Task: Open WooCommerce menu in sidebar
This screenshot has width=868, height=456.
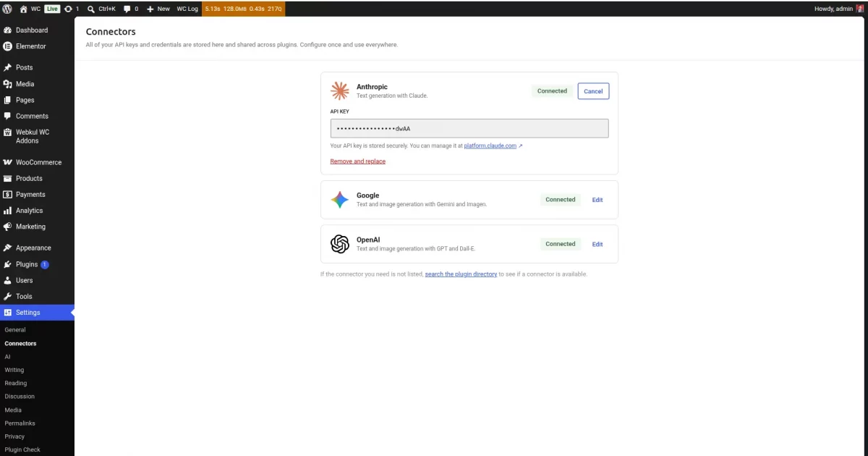Action: [37, 162]
